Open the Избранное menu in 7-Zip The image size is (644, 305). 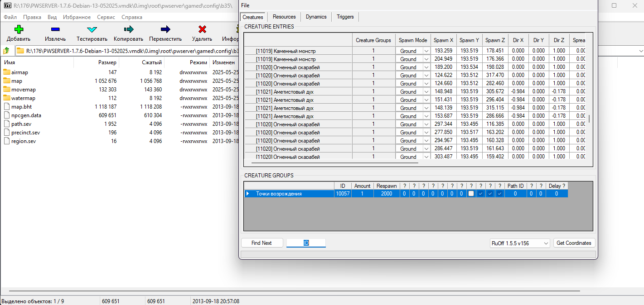pyautogui.click(x=76, y=17)
